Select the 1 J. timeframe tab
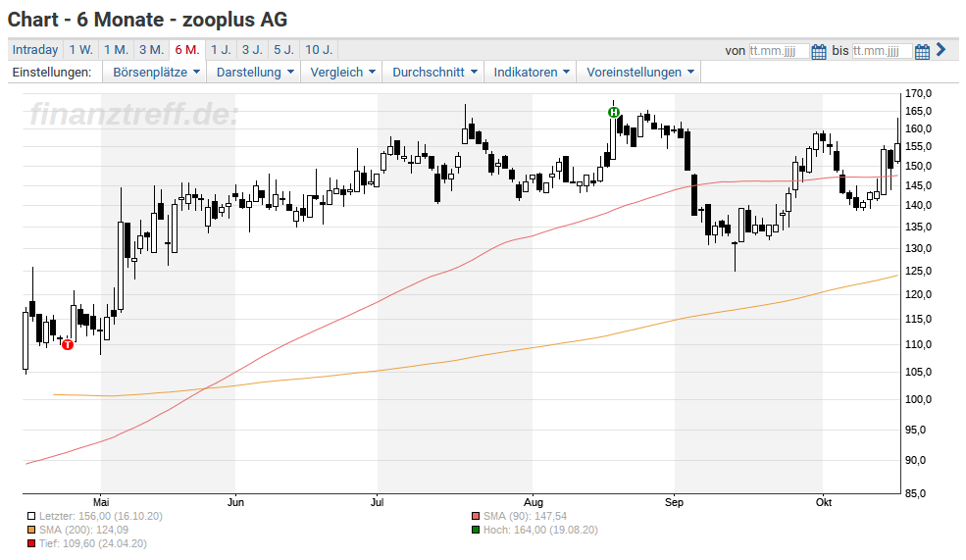Screen dimensions: 966x560 click(x=222, y=50)
